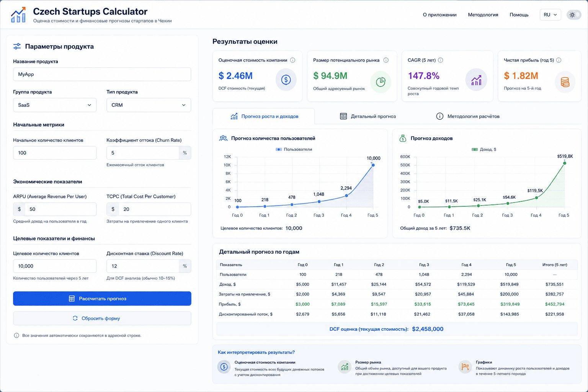
Task: Click the dollar coin icon in valuation card
Action: (286, 80)
